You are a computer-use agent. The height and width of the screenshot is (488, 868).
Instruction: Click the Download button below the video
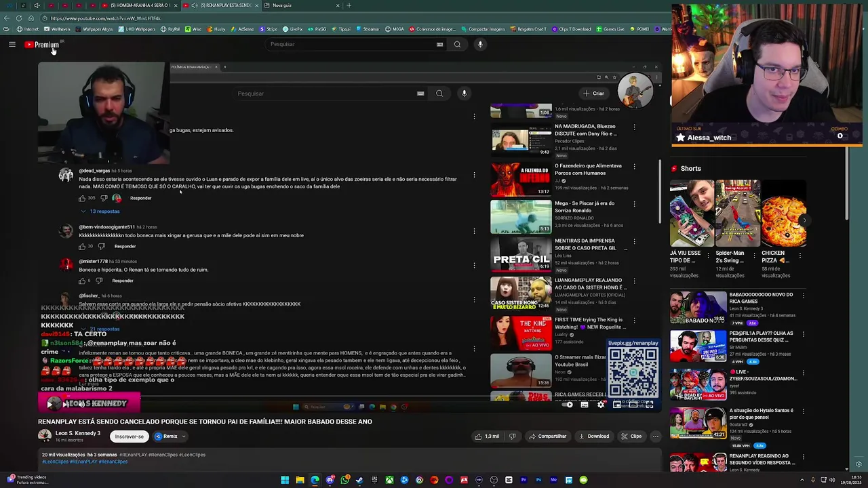click(594, 436)
